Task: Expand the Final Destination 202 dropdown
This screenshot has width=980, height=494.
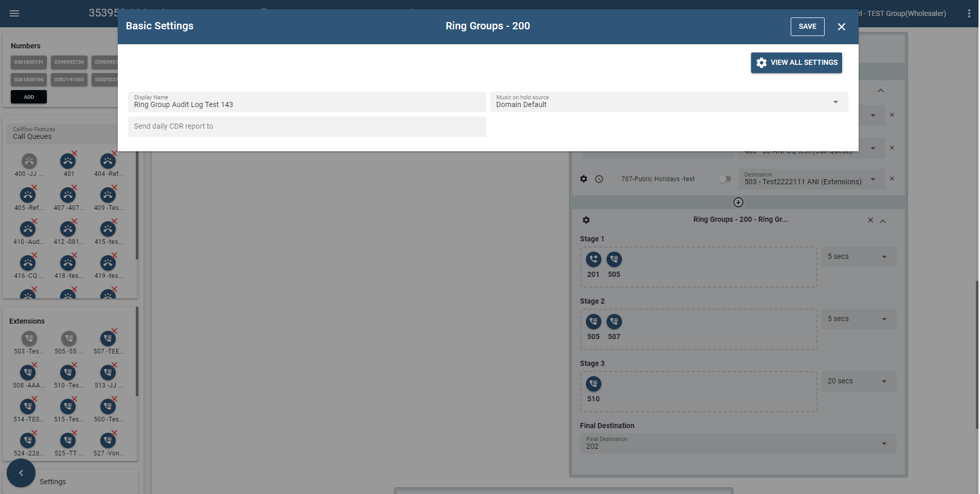Action: pos(738,444)
